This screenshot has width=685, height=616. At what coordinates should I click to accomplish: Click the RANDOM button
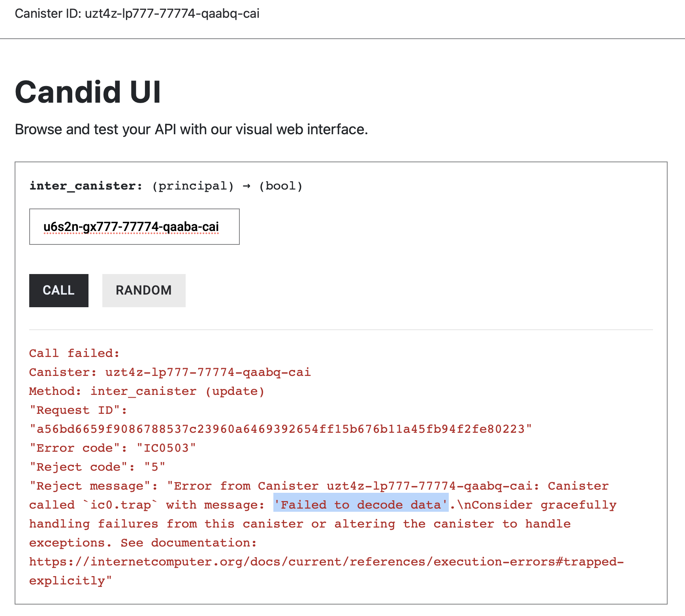[x=143, y=290]
